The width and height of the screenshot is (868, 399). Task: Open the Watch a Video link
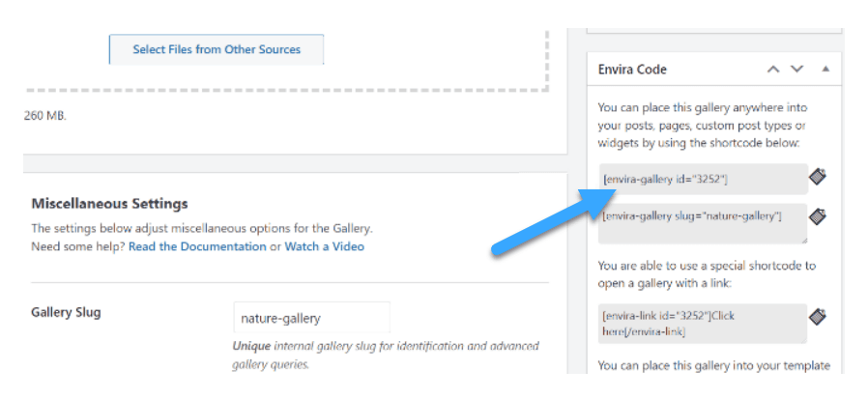coord(324,246)
